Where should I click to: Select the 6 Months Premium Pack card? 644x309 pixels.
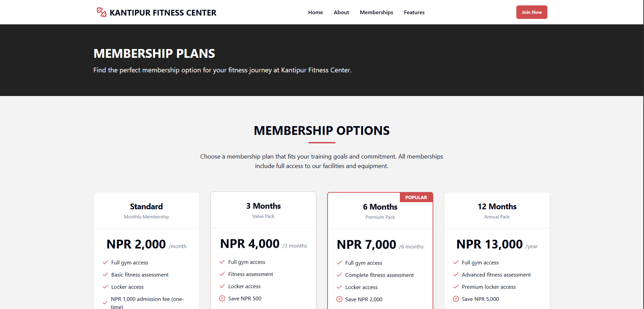[380, 210]
